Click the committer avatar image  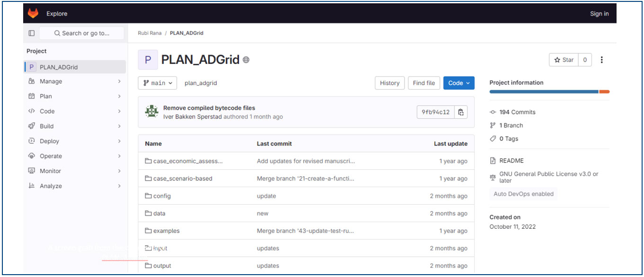click(x=151, y=112)
